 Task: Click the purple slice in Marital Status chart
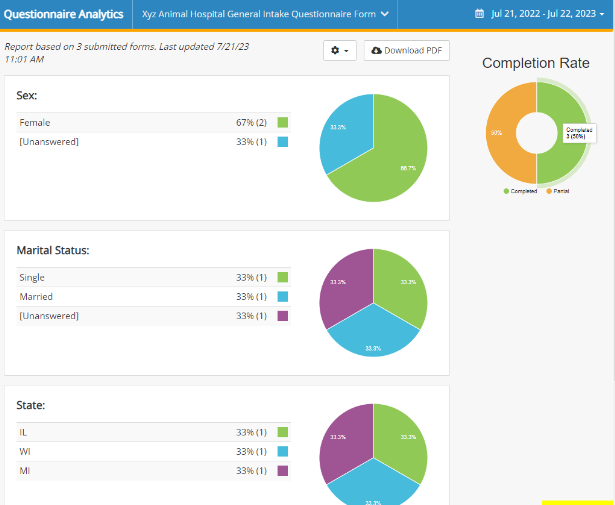(345, 286)
